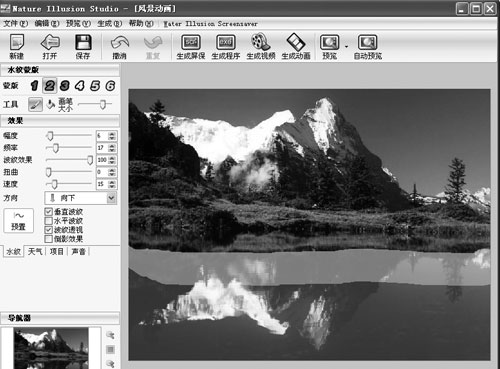Enable the 倒影效果 checkbox
Image resolution: width=500 pixels, height=369 pixels.
[49, 239]
